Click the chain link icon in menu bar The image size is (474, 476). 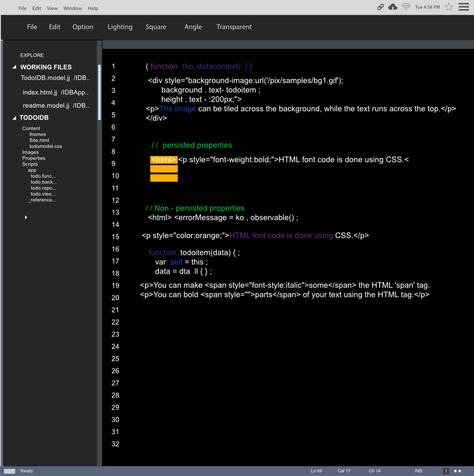[380, 7]
